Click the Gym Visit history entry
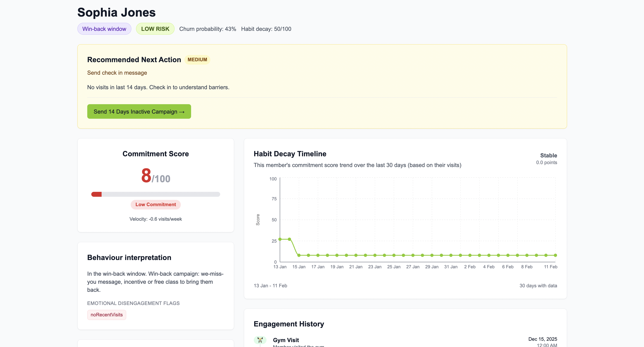Viewport: 644px width, 347px height. point(286,340)
